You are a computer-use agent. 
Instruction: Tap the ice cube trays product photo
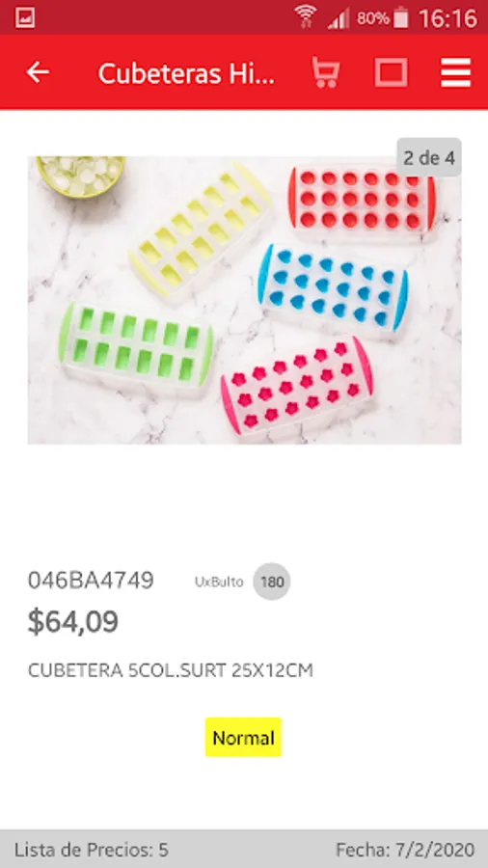tap(245, 300)
